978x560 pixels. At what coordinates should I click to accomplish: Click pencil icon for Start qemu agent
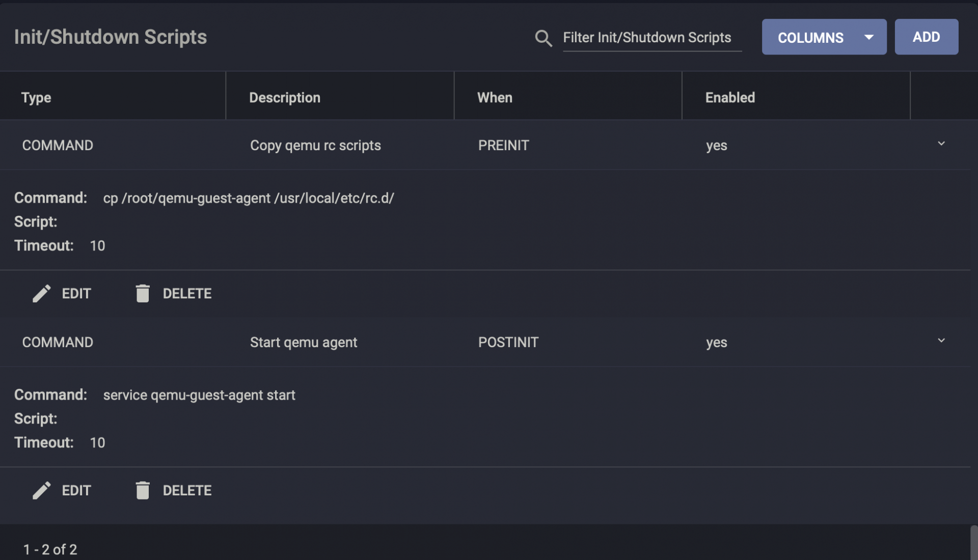click(x=42, y=490)
